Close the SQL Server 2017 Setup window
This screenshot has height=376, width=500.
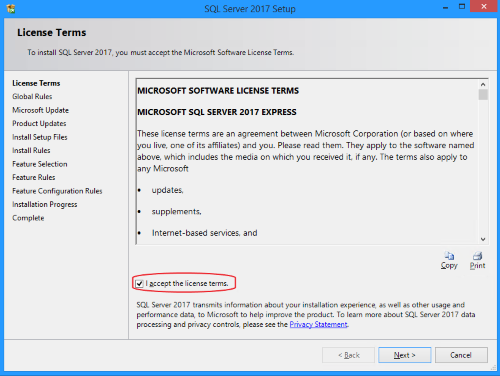pyautogui.click(x=484, y=6)
